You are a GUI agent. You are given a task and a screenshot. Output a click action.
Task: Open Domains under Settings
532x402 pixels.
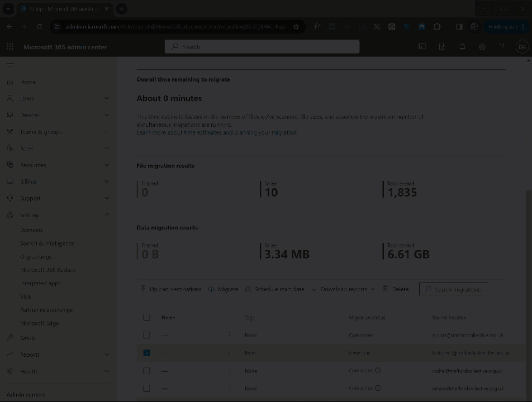(x=31, y=230)
